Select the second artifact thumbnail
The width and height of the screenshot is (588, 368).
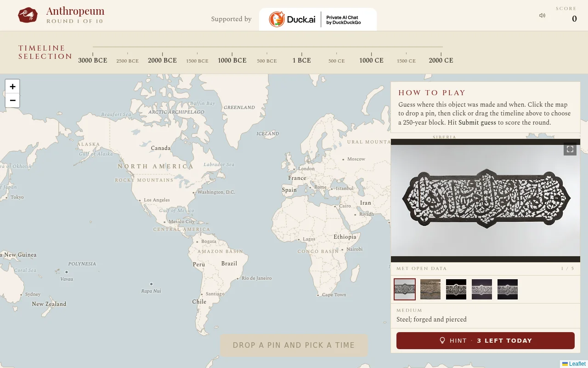(430, 289)
